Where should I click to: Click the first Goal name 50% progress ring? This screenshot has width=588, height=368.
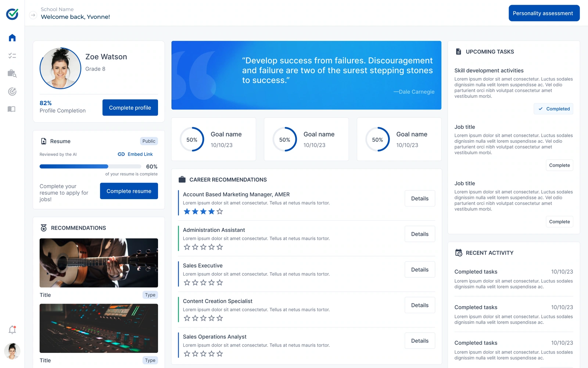192,139
